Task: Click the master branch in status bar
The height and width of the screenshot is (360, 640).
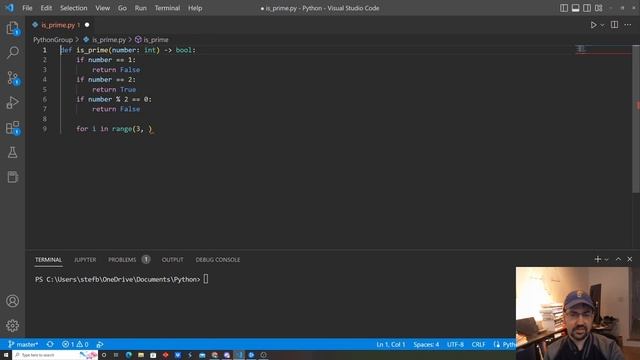Action: coord(23,344)
